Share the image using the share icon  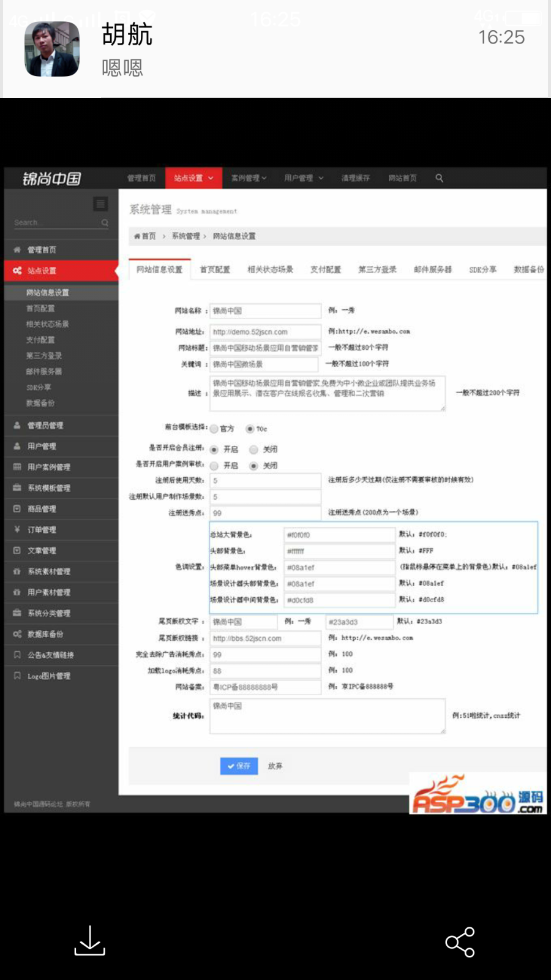click(460, 941)
